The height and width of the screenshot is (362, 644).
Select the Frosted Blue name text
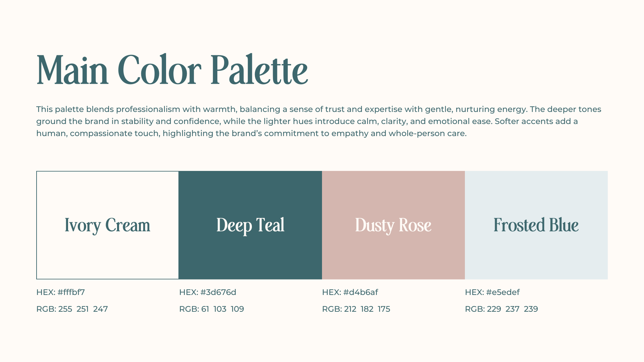pos(536,225)
